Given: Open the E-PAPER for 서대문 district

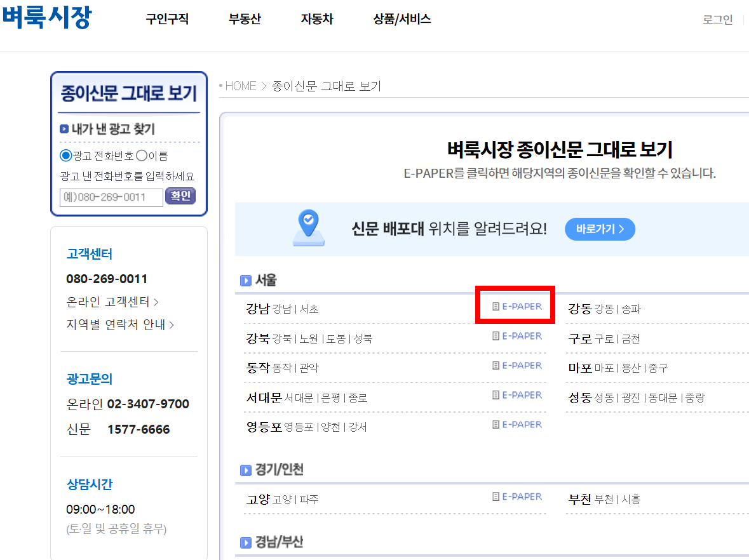Looking at the screenshot, I should pyautogui.click(x=518, y=394).
